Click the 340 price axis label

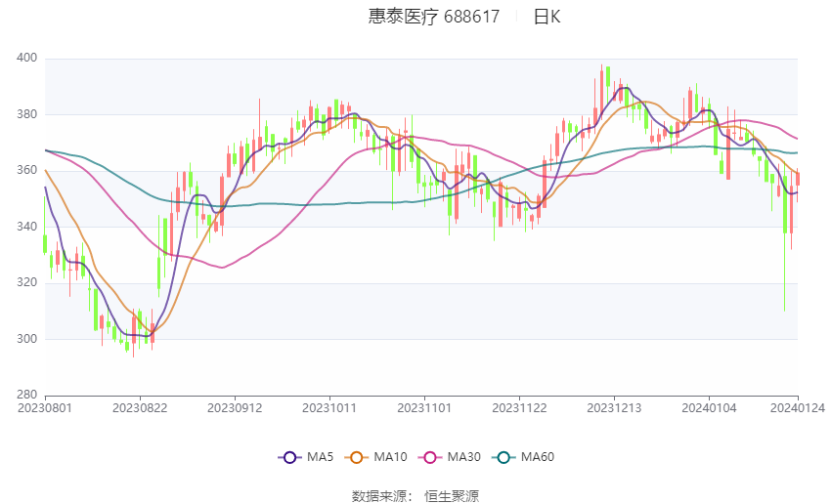[x=27, y=228]
